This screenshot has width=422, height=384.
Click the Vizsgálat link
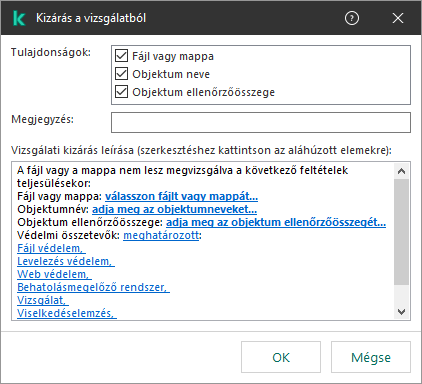click(x=43, y=300)
